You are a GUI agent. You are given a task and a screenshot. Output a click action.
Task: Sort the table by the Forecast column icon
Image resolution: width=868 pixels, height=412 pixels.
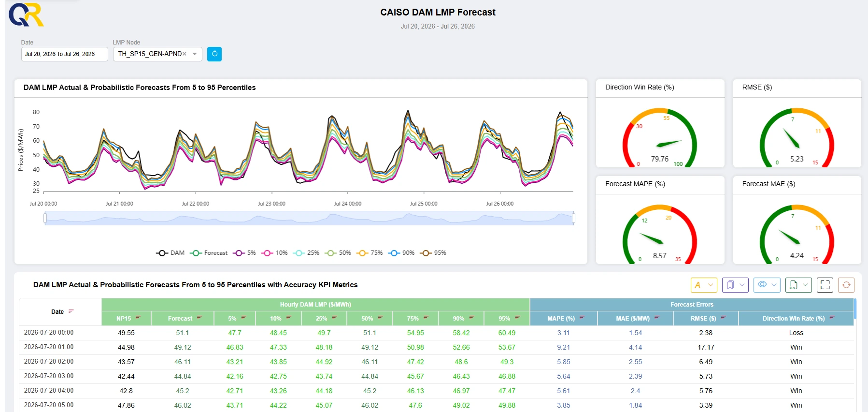coord(199,318)
